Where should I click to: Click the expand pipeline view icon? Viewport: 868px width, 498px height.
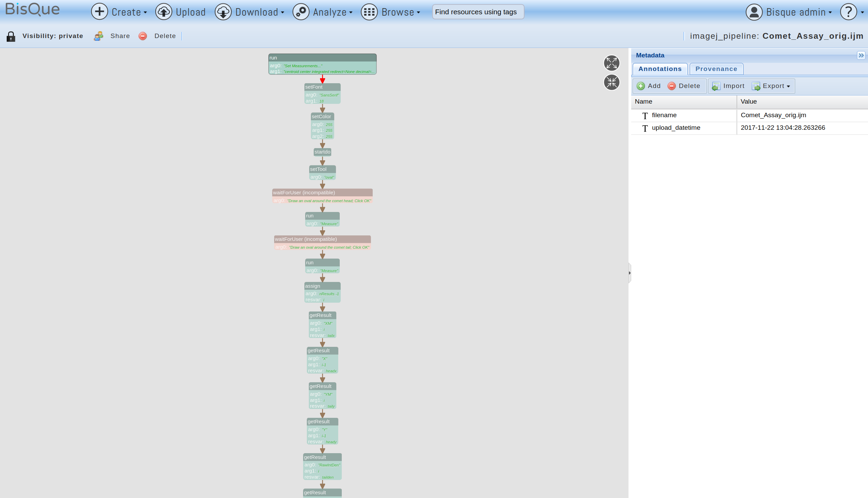coord(612,63)
